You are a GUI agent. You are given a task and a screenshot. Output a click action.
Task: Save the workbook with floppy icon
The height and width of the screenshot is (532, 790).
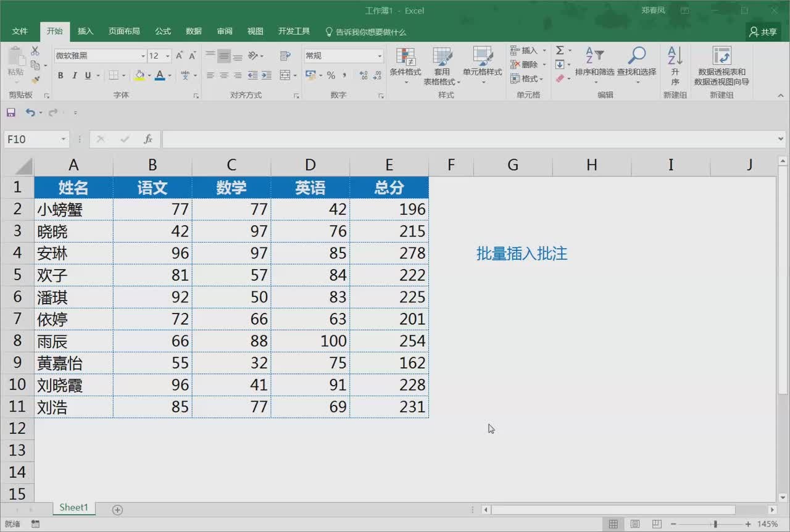point(10,112)
